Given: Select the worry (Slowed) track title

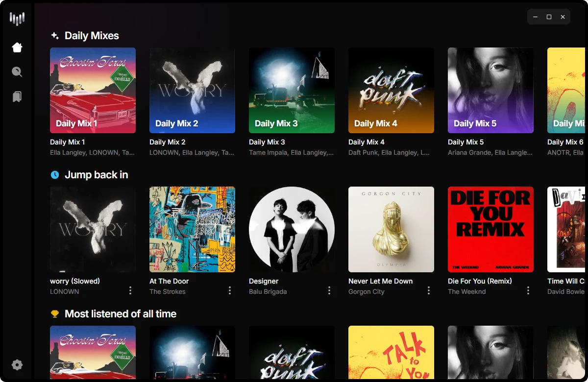Looking at the screenshot, I should [75, 281].
